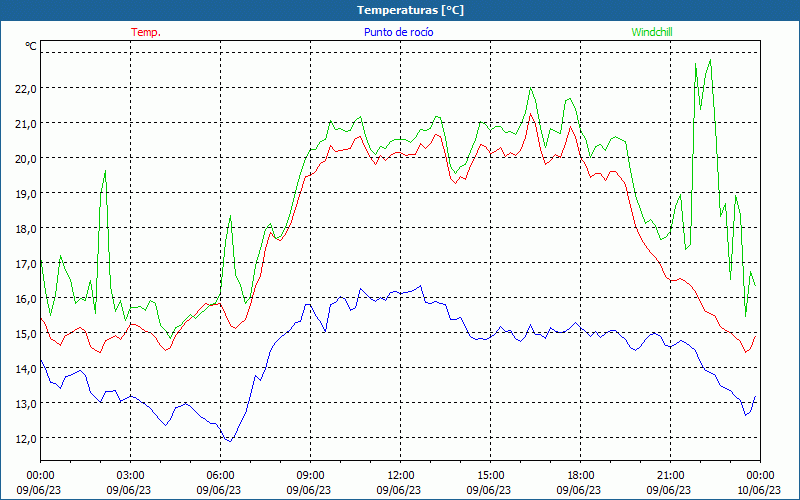Viewport: 800px width, 500px height.
Task: Click the 18:00 time axis label
Action: (x=581, y=476)
